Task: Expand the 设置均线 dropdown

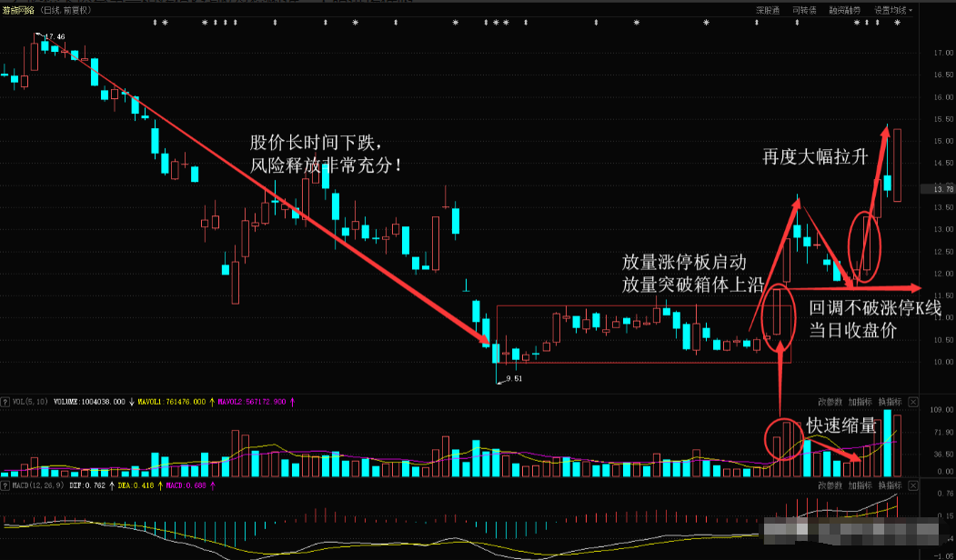Action: pos(893,10)
